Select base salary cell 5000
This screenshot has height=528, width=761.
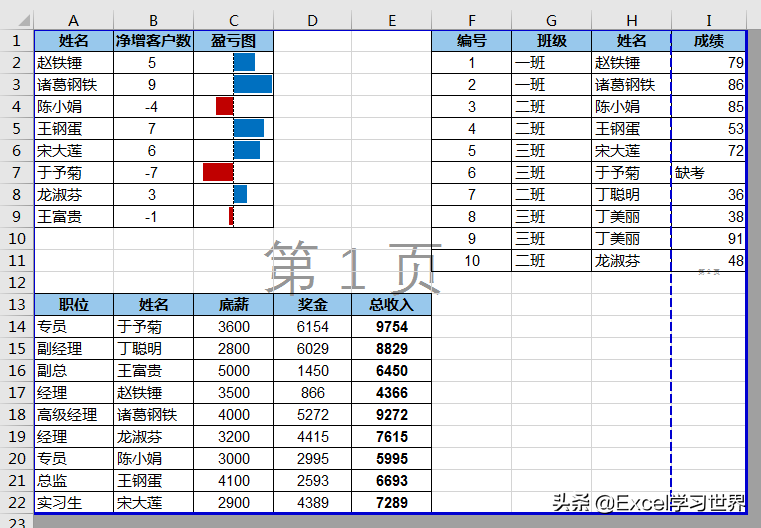coord(233,371)
